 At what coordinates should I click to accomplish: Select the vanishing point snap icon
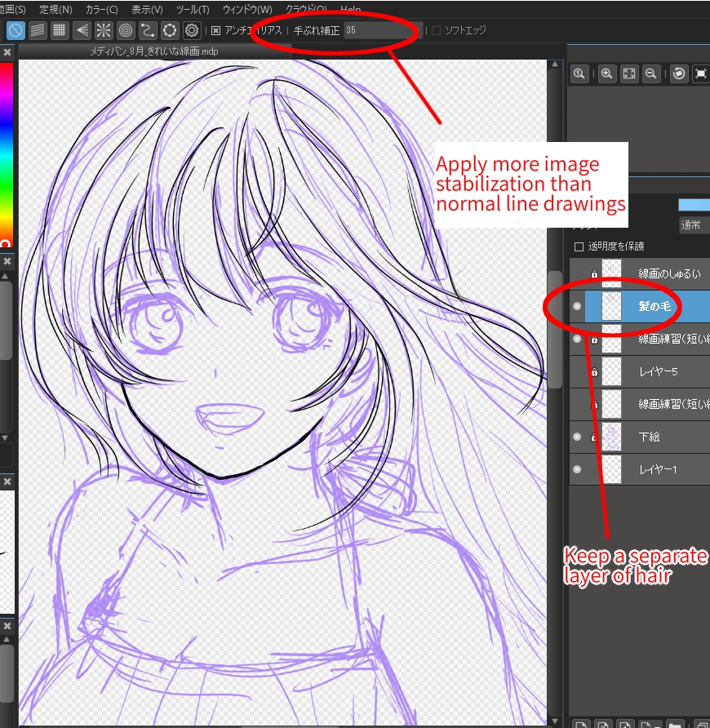(x=81, y=30)
